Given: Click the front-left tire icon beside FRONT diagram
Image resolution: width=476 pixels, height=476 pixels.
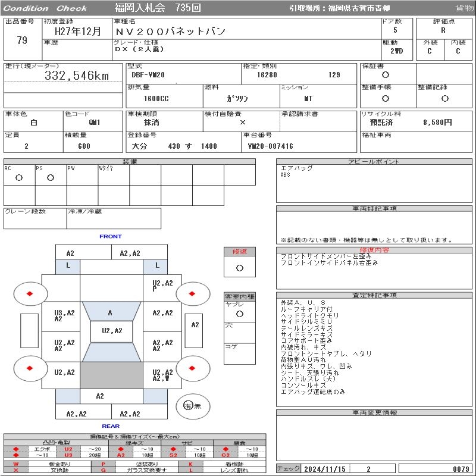Looking at the screenshot, I should 31,293.
